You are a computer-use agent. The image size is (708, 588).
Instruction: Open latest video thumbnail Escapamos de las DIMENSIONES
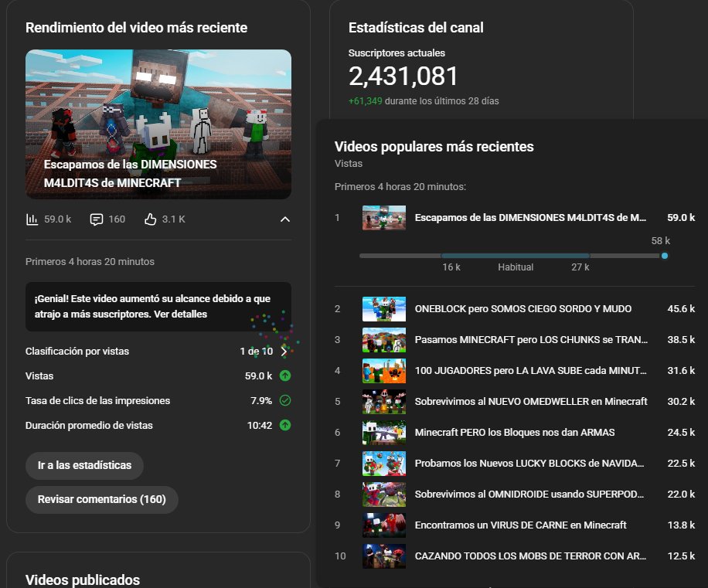coord(158,124)
